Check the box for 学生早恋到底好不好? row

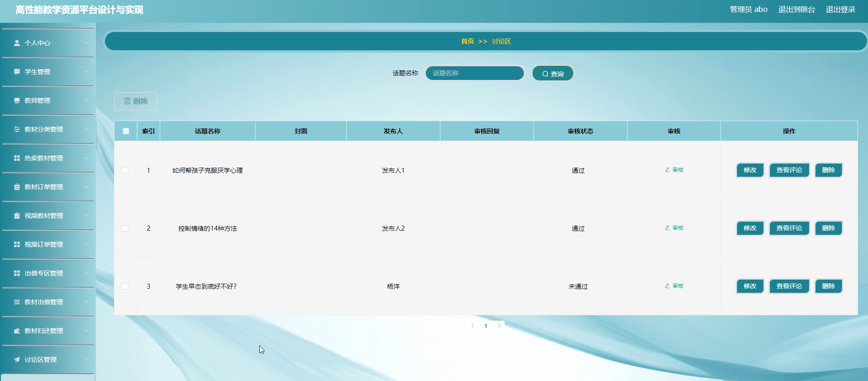125,286
